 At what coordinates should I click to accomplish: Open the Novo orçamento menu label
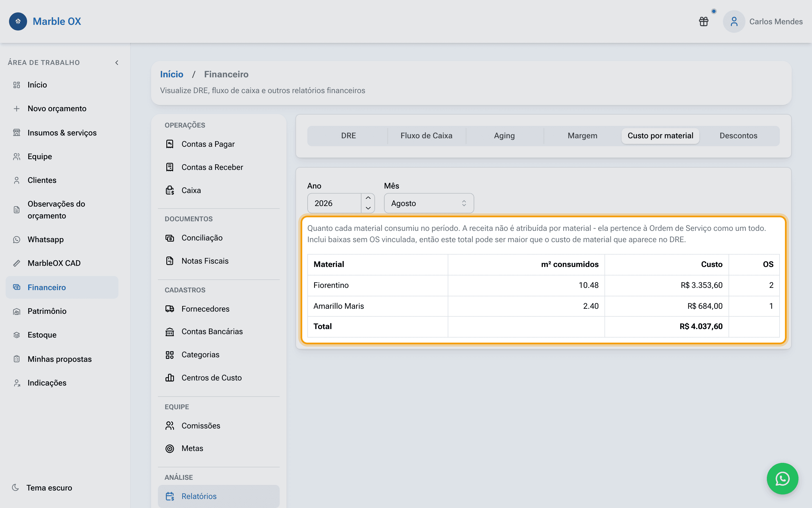coord(57,109)
